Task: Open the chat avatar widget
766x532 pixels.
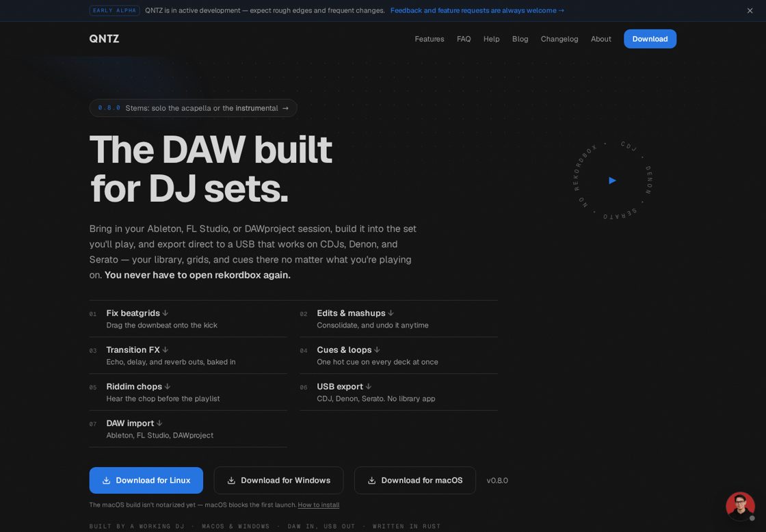Action: tap(740, 506)
